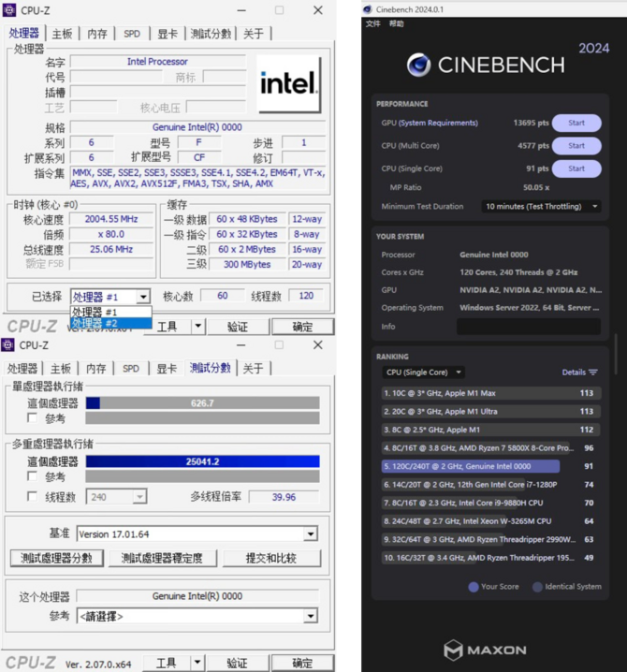The width and height of the screenshot is (627, 672).
Task: Open Details link in Ranking panel
Action: (574, 373)
